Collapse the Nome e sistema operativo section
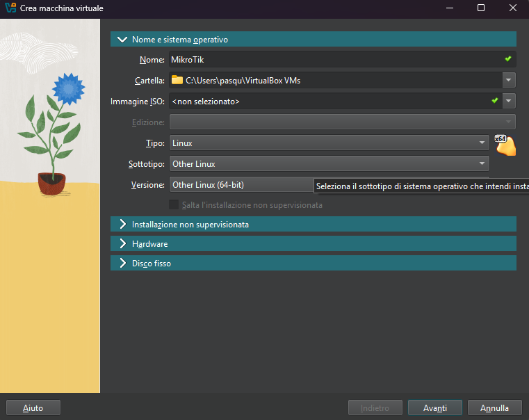 tap(314, 39)
